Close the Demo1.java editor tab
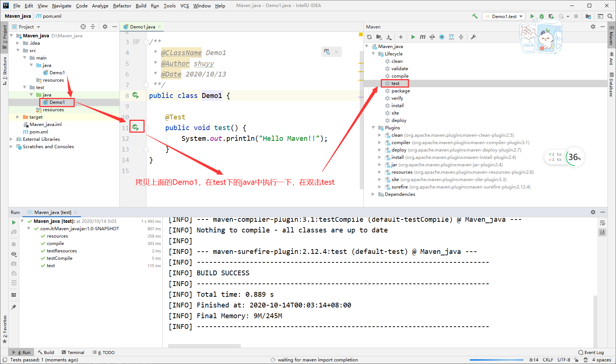Viewport: 616px width, 364px height. 159,27
